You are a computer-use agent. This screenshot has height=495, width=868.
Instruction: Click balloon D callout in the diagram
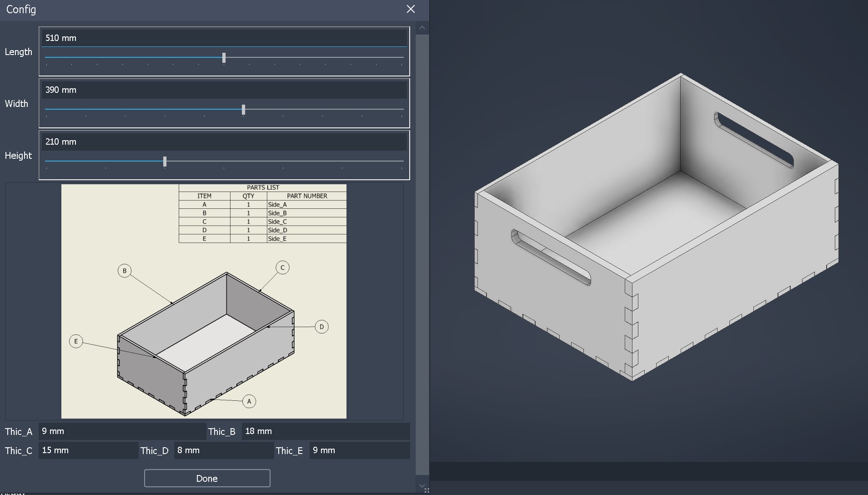(321, 327)
